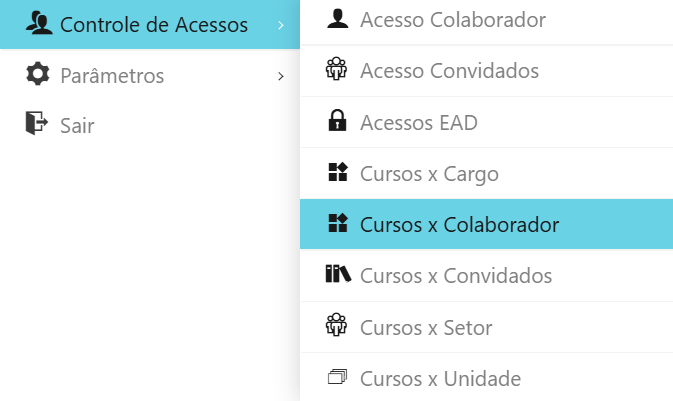Expand the Controle de Acessos chevron arrow

[x=281, y=25]
